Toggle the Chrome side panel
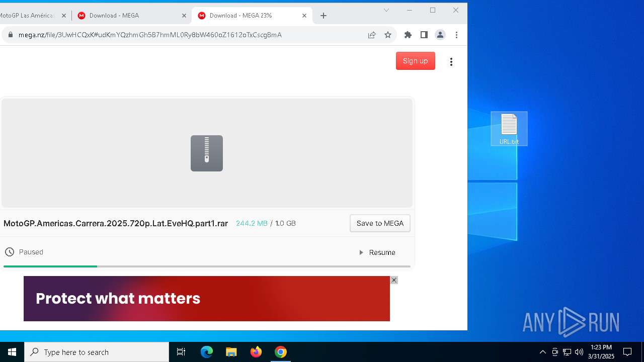The image size is (644, 362). [x=424, y=35]
